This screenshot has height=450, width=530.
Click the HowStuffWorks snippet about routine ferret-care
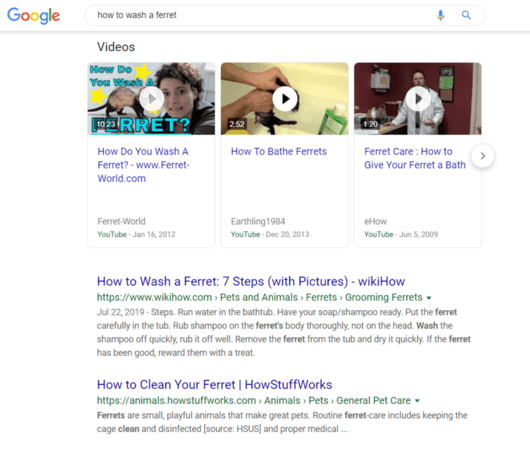pyautogui.click(x=282, y=422)
